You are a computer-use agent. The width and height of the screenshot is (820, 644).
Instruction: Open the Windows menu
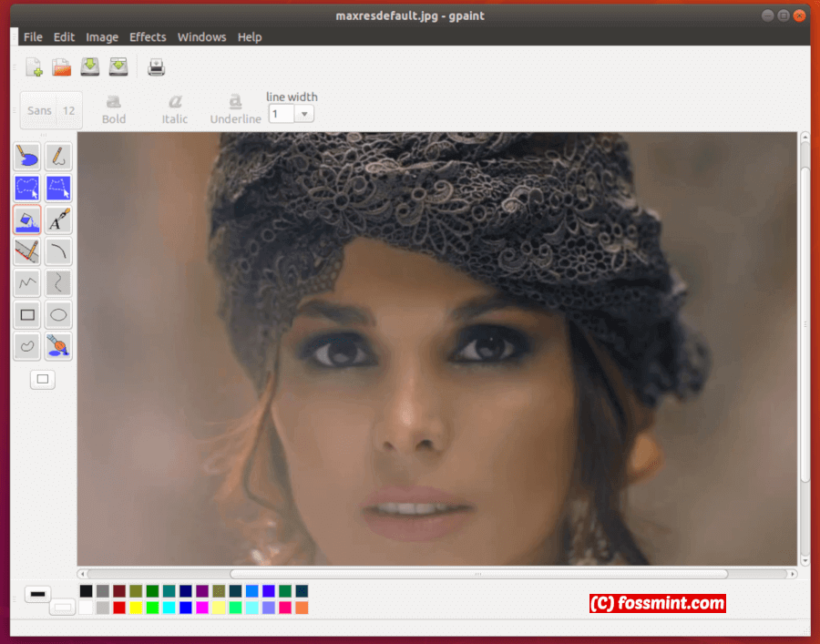coord(202,37)
